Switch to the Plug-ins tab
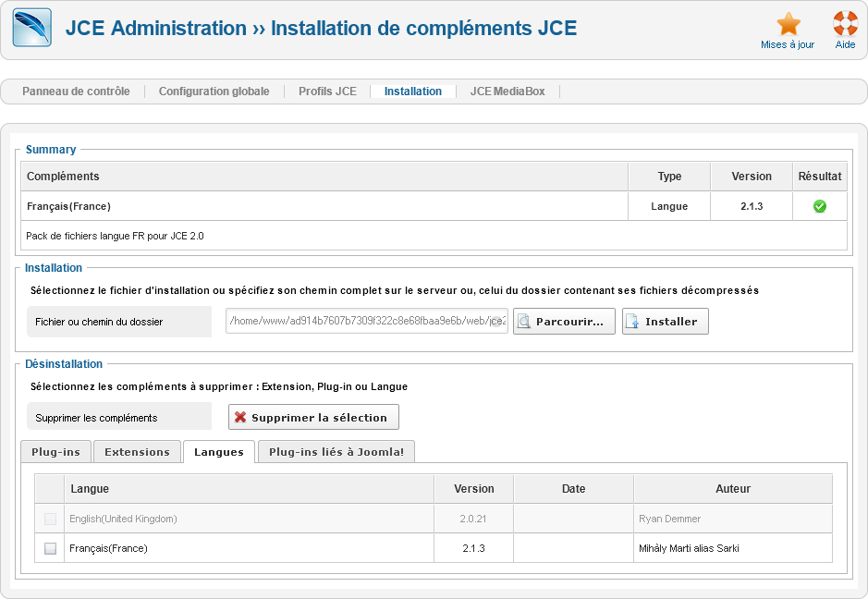 pyautogui.click(x=55, y=452)
